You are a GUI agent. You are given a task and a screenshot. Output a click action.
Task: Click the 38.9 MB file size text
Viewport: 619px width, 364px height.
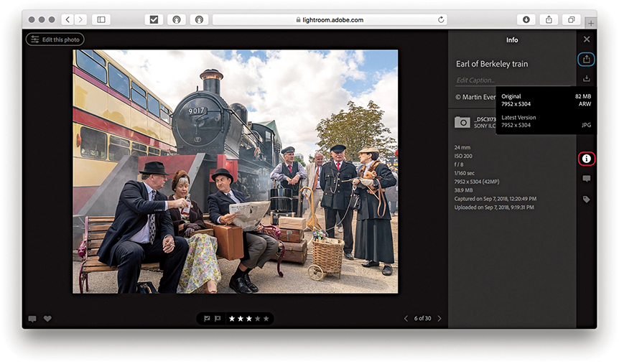[x=463, y=190]
